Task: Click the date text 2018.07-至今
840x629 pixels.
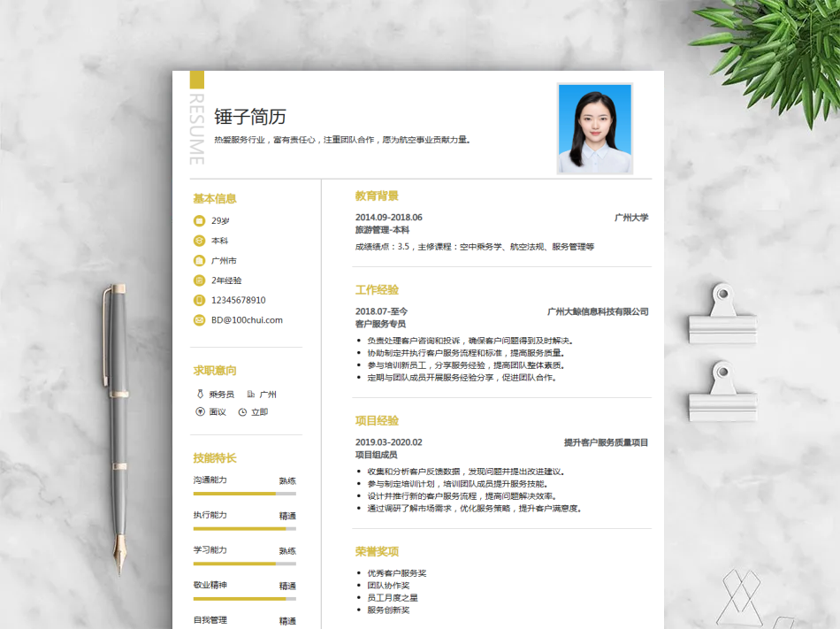Action: (381, 311)
